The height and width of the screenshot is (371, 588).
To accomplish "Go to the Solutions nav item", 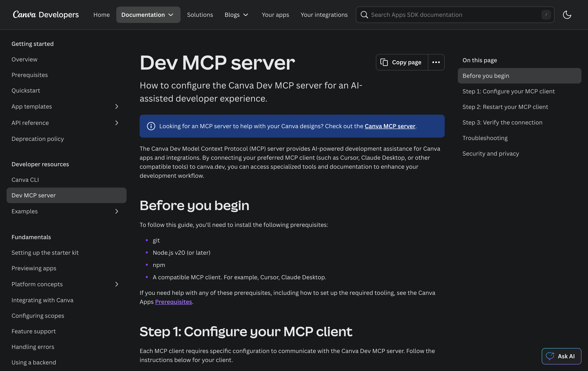I will pos(200,15).
